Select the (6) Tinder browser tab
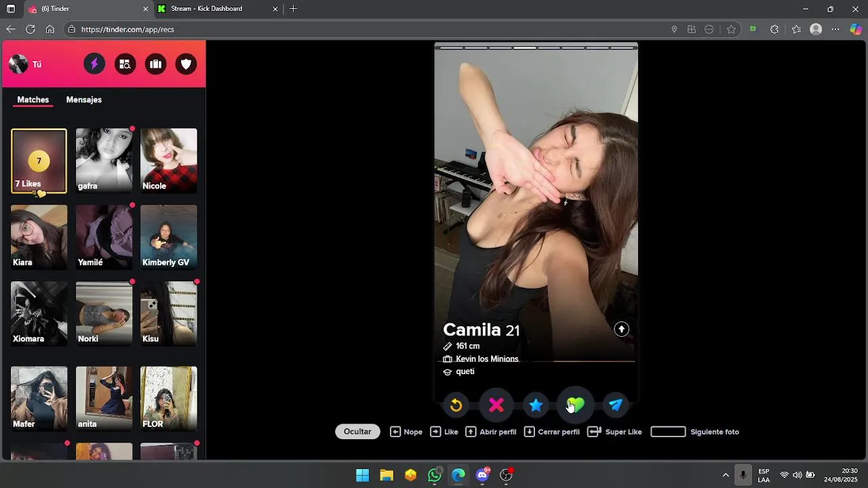This screenshot has width=868, height=488. point(88,9)
